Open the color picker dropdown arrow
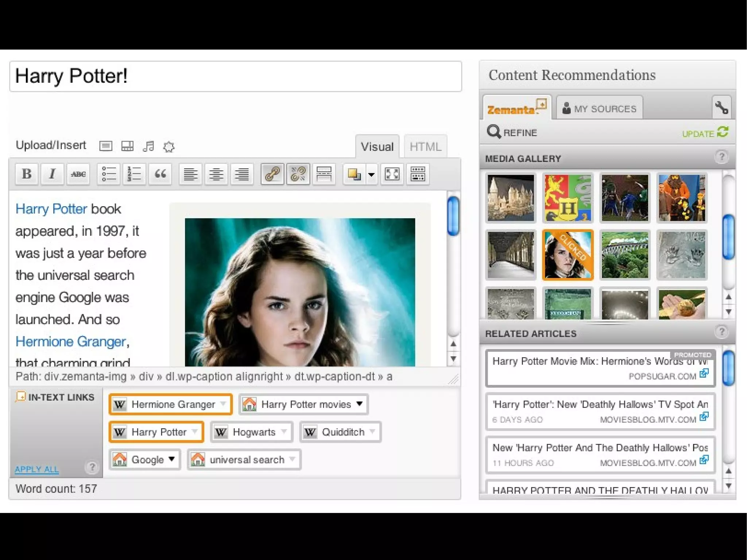 (x=371, y=175)
